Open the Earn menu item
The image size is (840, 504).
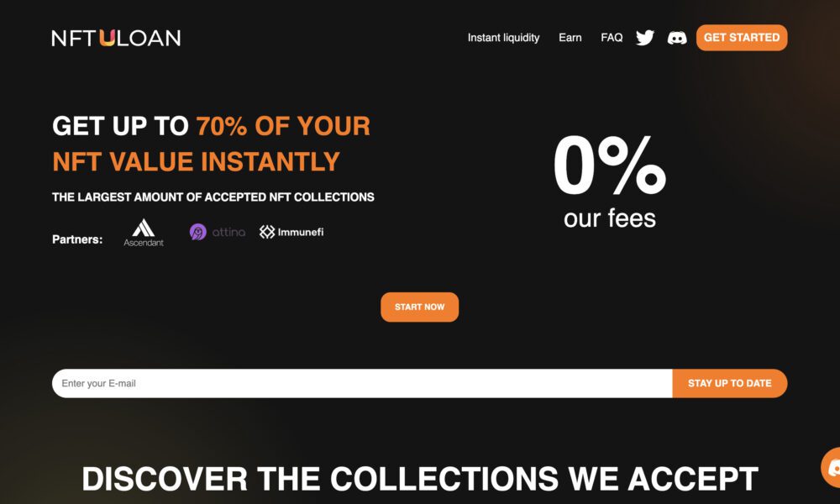pyautogui.click(x=570, y=38)
